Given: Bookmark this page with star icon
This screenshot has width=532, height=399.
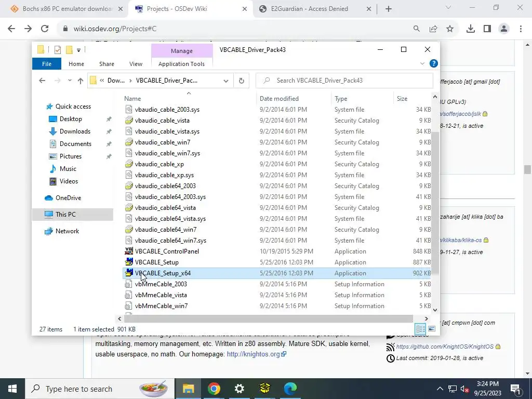Looking at the screenshot, I should pos(450,29).
